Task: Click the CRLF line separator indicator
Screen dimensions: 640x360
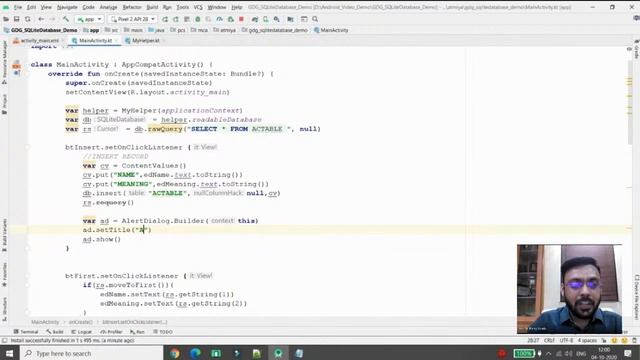Action: 549,340
